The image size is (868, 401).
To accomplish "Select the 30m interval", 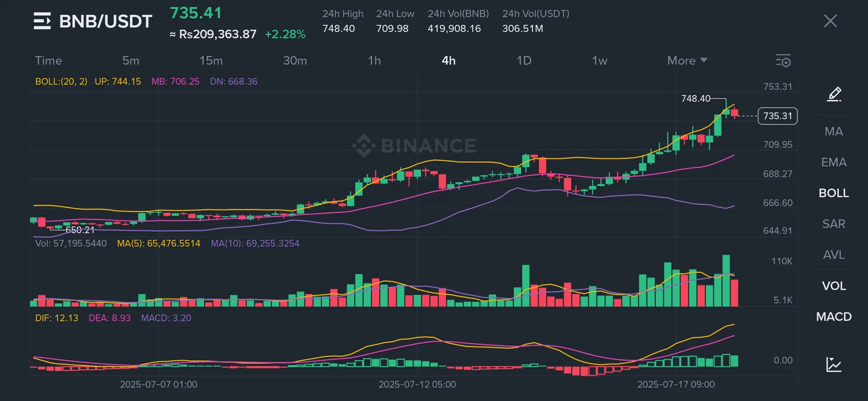I will tap(295, 61).
